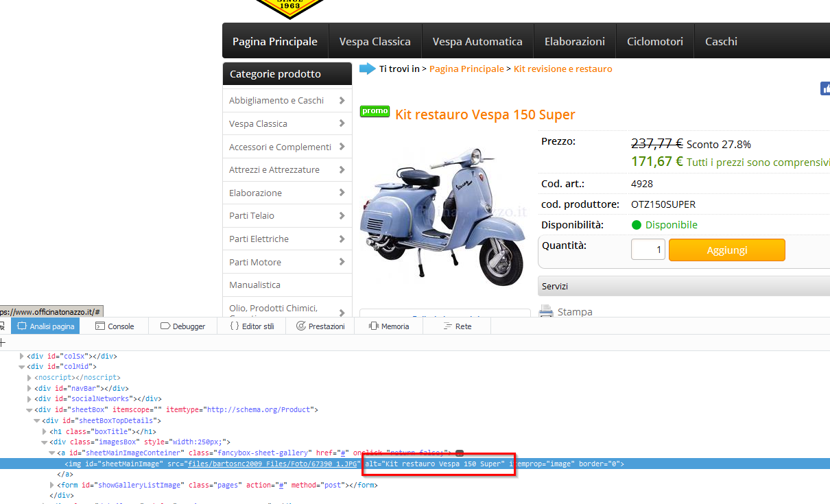Expand the Abbigliamento e Caschi category arrow

[x=342, y=100]
